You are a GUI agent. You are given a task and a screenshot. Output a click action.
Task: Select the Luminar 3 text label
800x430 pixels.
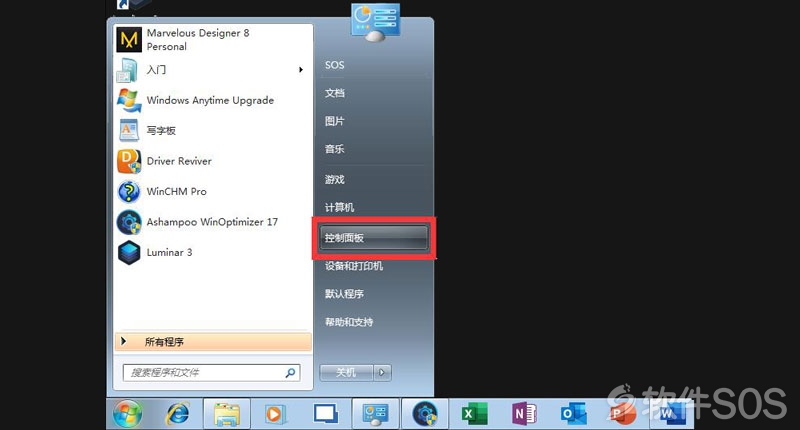(x=169, y=252)
